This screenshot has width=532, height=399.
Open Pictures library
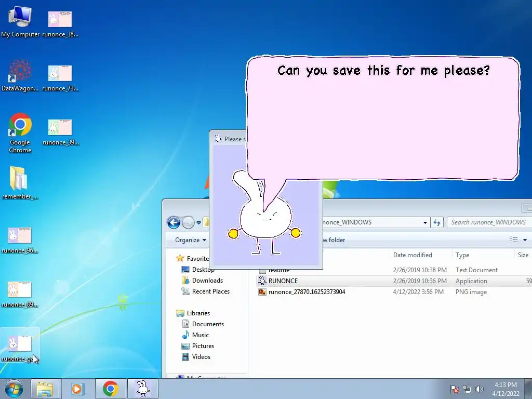[x=198, y=345]
